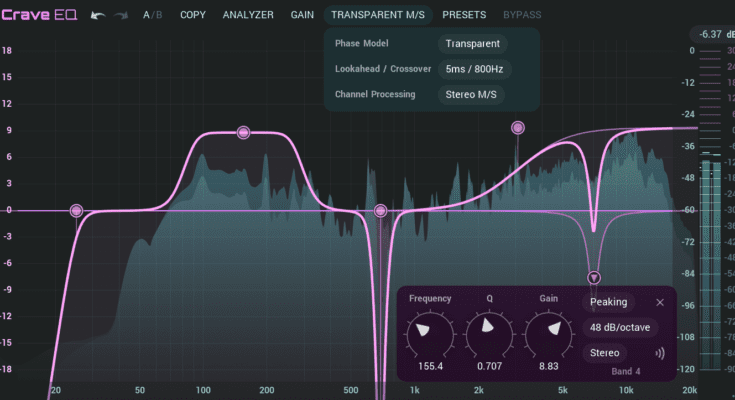
Task: Toggle A/B comparison state
Action: pyautogui.click(x=151, y=15)
